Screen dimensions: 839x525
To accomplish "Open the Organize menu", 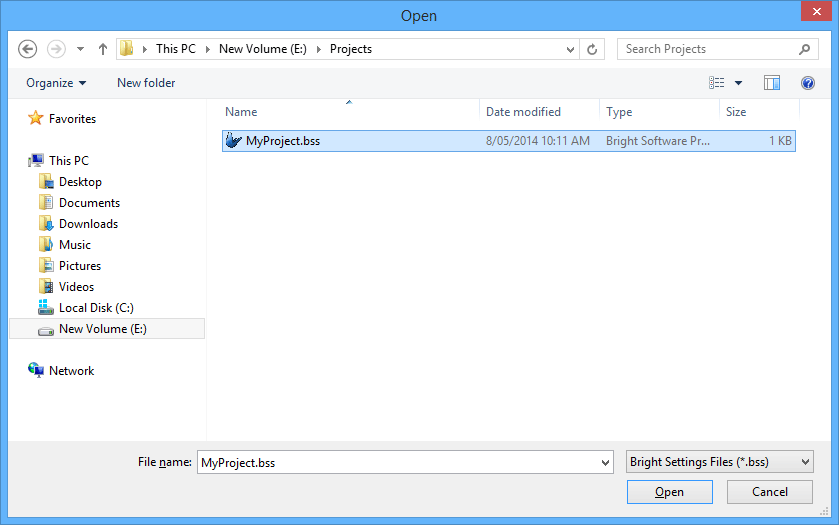I will point(56,83).
